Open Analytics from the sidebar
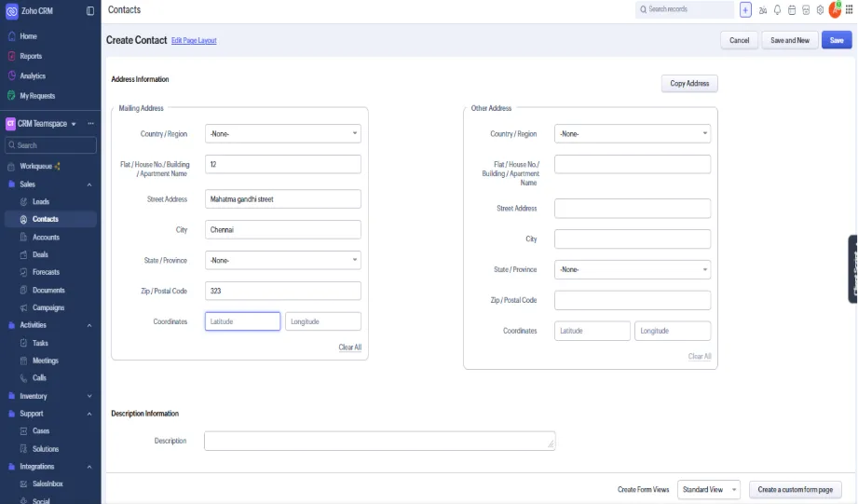The height and width of the screenshot is (504, 858). pyautogui.click(x=33, y=76)
